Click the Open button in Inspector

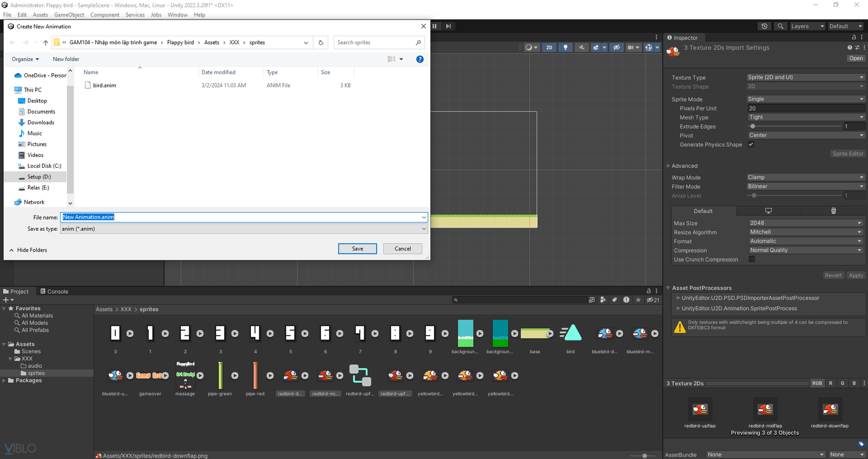(x=856, y=58)
